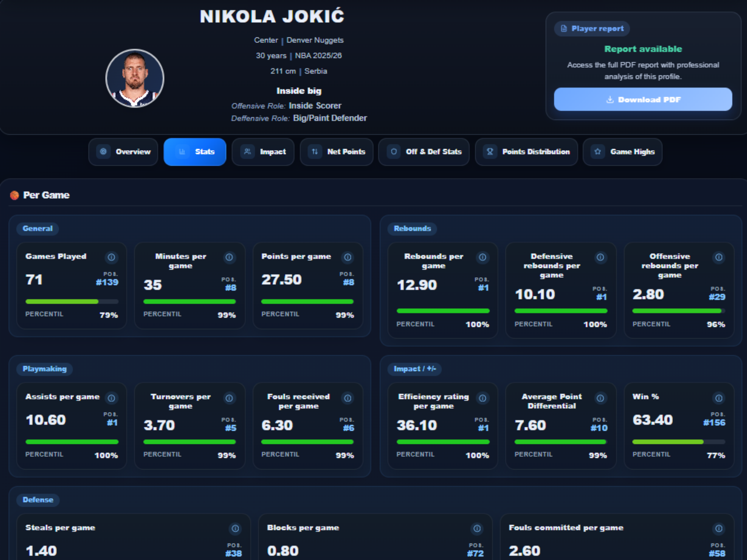Image resolution: width=747 pixels, height=560 pixels.
Task: Click the Playmaking section label
Action: point(45,369)
